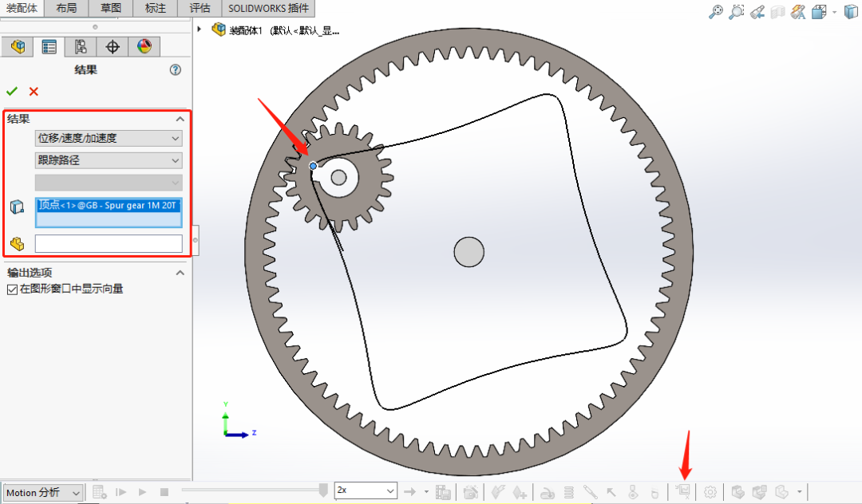Open the 评估 ribbon tab

[199, 9]
